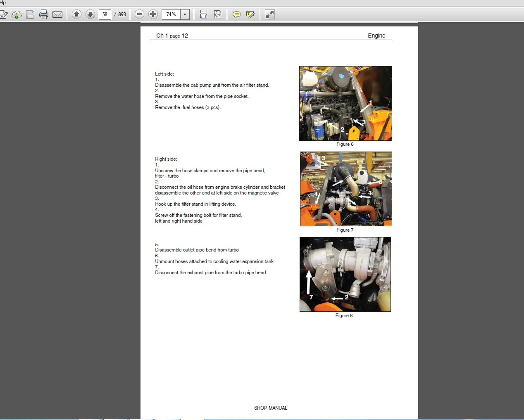Select the zoom level value showing 74%
The height and width of the screenshot is (420, 524).
tap(170, 14)
